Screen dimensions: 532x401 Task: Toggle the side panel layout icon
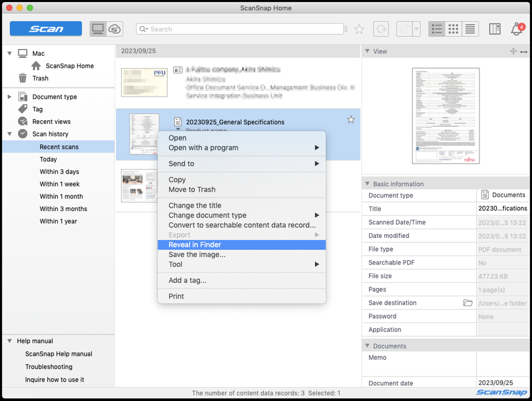pos(495,29)
